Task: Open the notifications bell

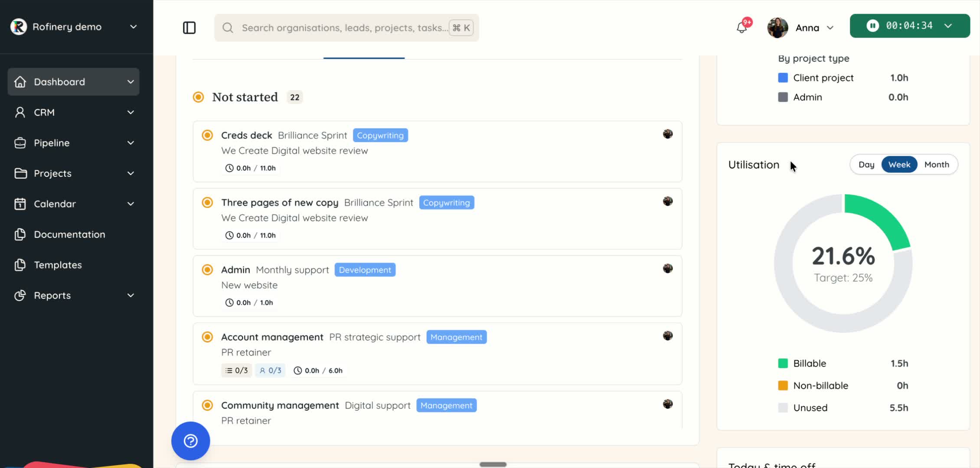Action: tap(742, 28)
